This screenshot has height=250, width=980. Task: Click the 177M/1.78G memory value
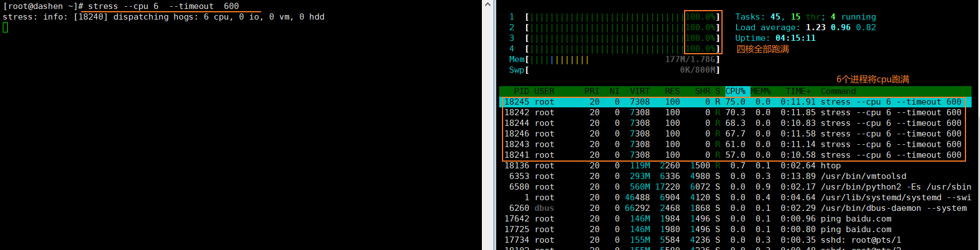pos(690,59)
